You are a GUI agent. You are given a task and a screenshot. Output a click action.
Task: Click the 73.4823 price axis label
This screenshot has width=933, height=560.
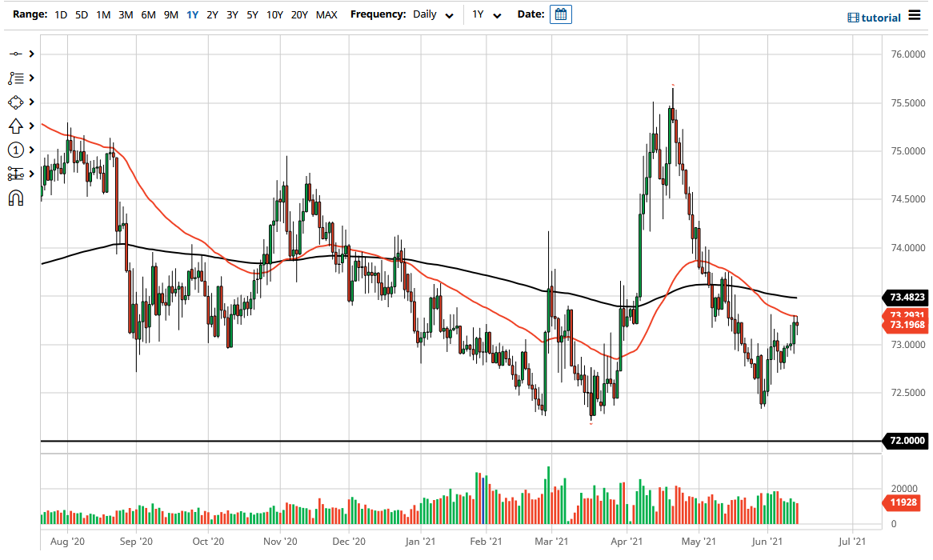click(907, 298)
